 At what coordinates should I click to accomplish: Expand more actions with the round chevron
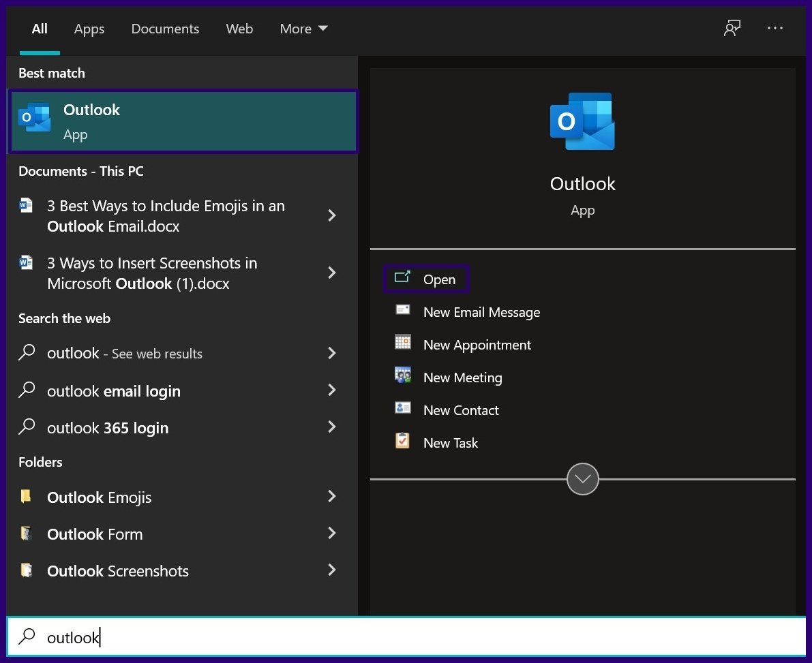coord(583,479)
